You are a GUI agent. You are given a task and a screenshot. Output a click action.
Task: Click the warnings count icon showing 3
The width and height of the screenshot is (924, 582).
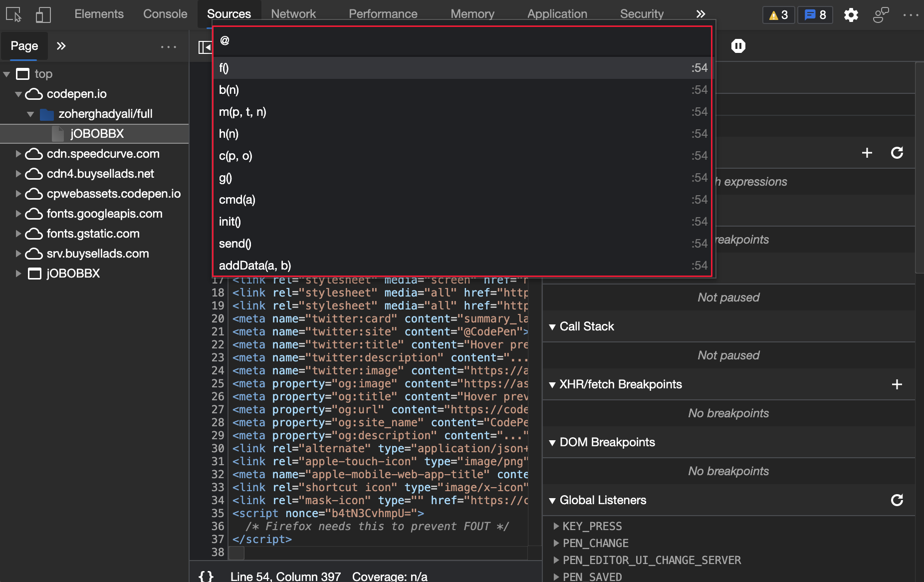[x=778, y=14]
